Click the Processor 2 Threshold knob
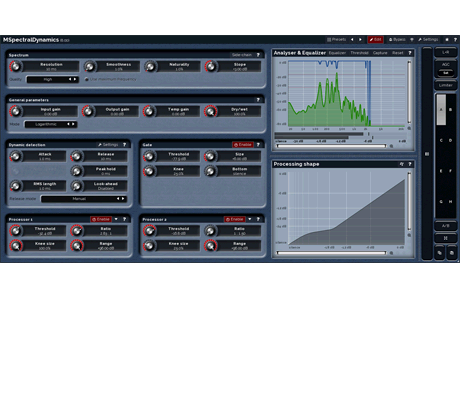This screenshot has width=460, height=416. tap(149, 231)
